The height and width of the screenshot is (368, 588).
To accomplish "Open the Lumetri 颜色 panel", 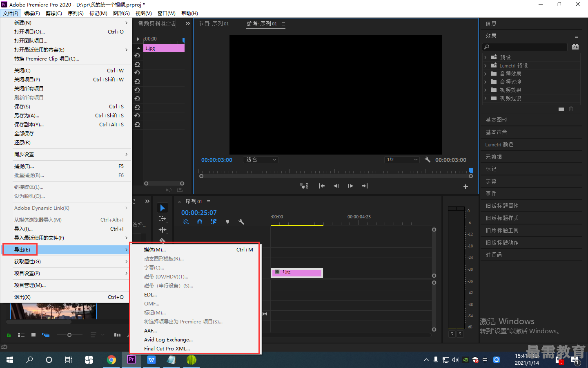I will click(x=499, y=144).
